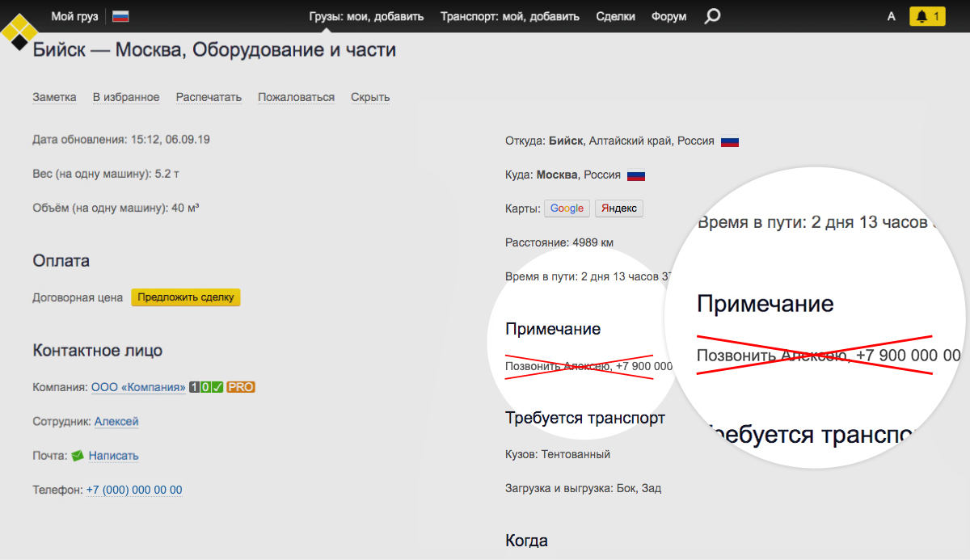The height and width of the screenshot is (560, 970).
Task: Open notifications bell with counter
Action: pyautogui.click(x=927, y=16)
